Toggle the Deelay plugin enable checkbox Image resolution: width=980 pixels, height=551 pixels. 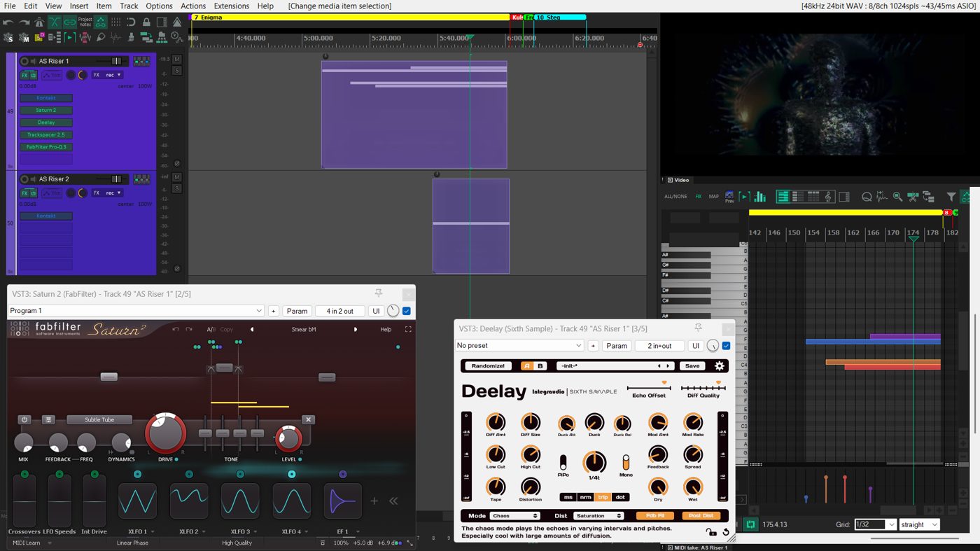click(x=726, y=346)
